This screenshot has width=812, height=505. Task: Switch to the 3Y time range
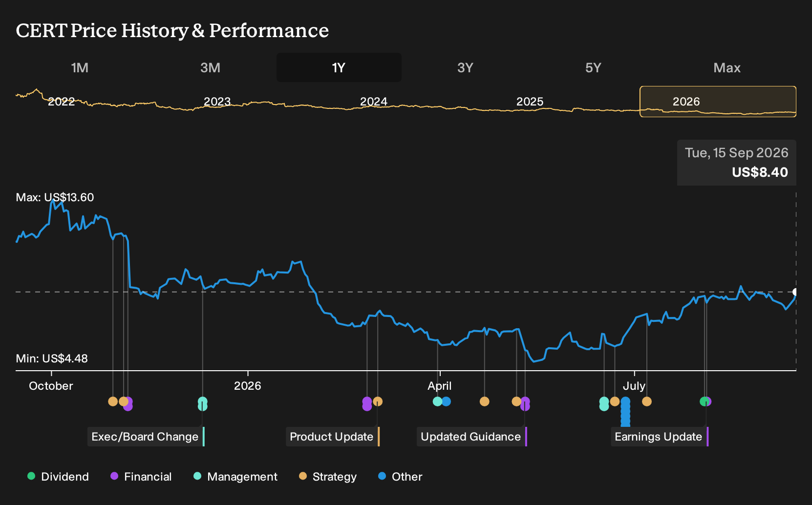pyautogui.click(x=465, y=67)
